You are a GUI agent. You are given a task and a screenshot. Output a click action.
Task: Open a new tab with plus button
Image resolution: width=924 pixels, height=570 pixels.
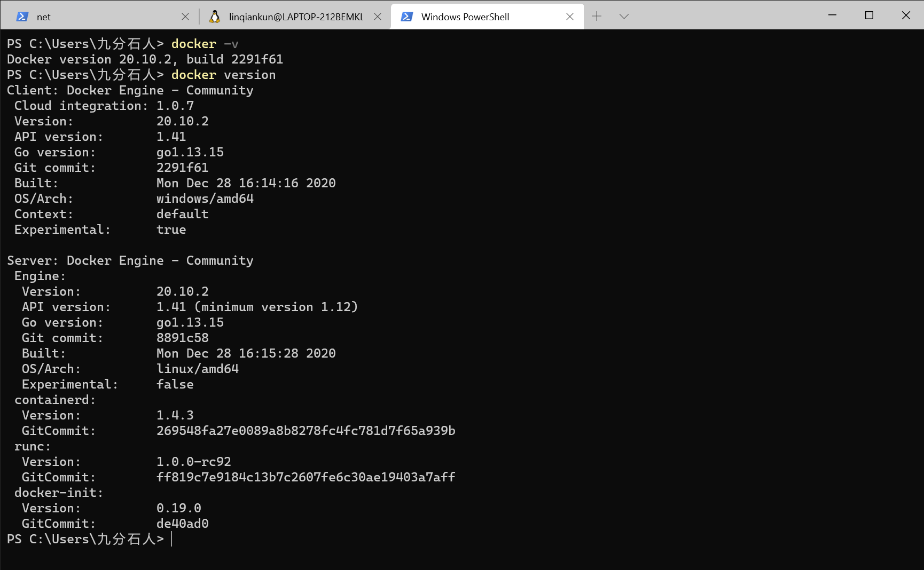coord(597,17)
